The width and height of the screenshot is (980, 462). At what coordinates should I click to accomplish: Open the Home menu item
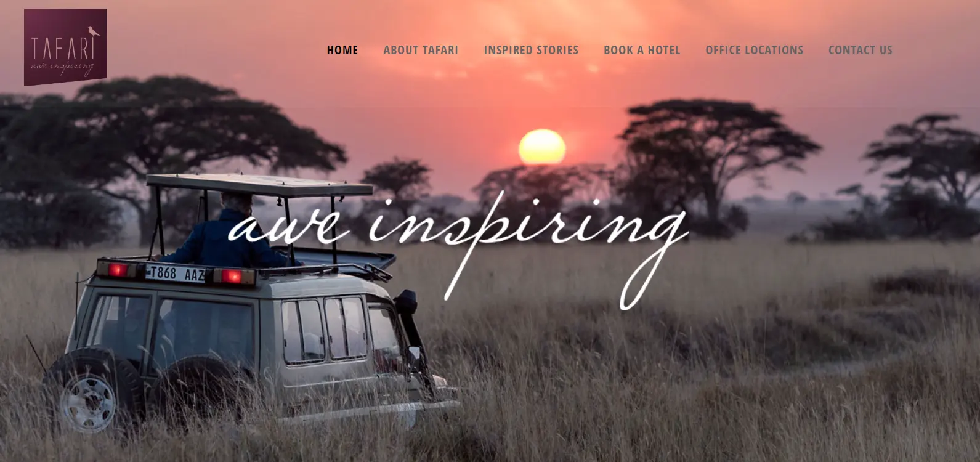coord(342,50)
